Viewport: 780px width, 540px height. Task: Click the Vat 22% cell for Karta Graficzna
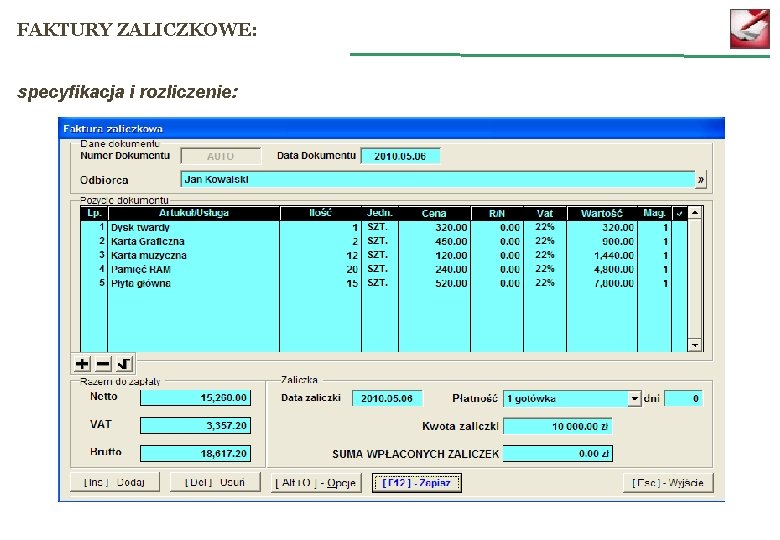point(545,241)
